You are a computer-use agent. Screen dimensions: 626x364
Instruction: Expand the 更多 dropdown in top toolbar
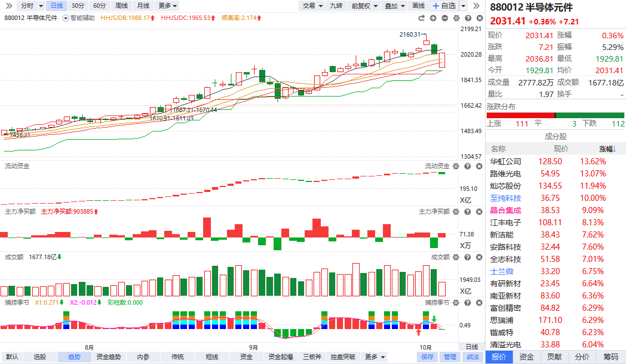[x=168, y=6]
